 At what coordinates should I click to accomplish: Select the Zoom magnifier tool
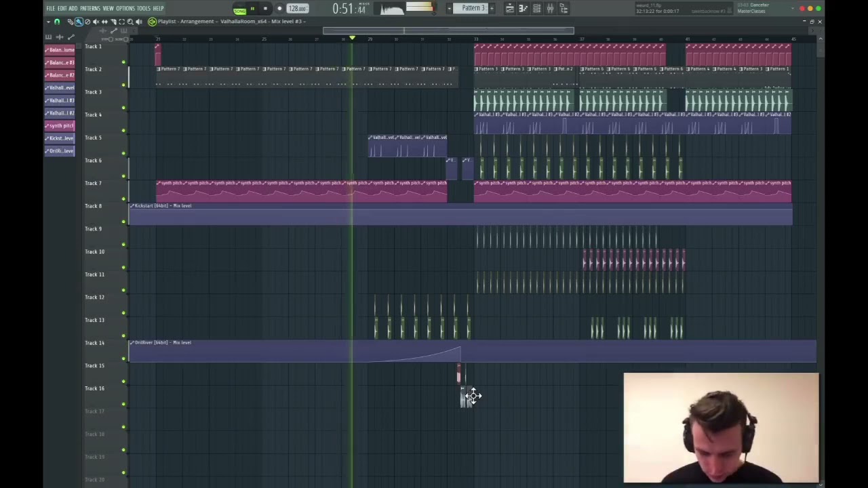click(130, 22)
